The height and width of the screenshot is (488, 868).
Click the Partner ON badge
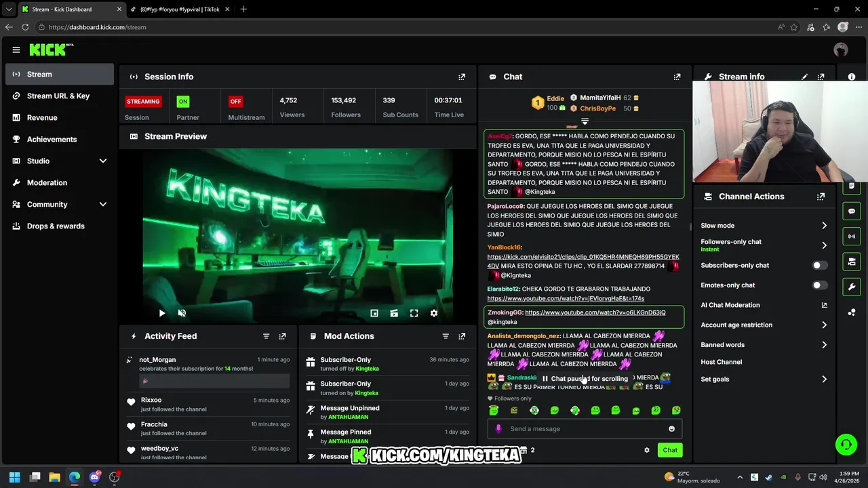(182, 101)
